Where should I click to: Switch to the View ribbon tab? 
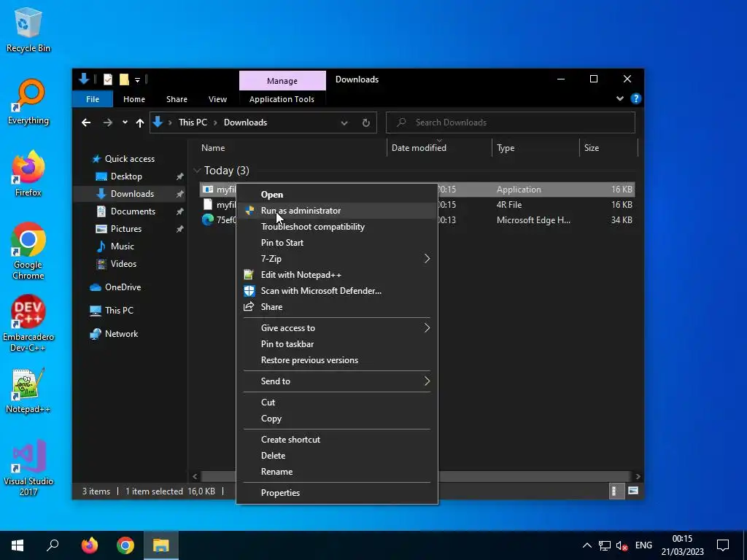217,99
